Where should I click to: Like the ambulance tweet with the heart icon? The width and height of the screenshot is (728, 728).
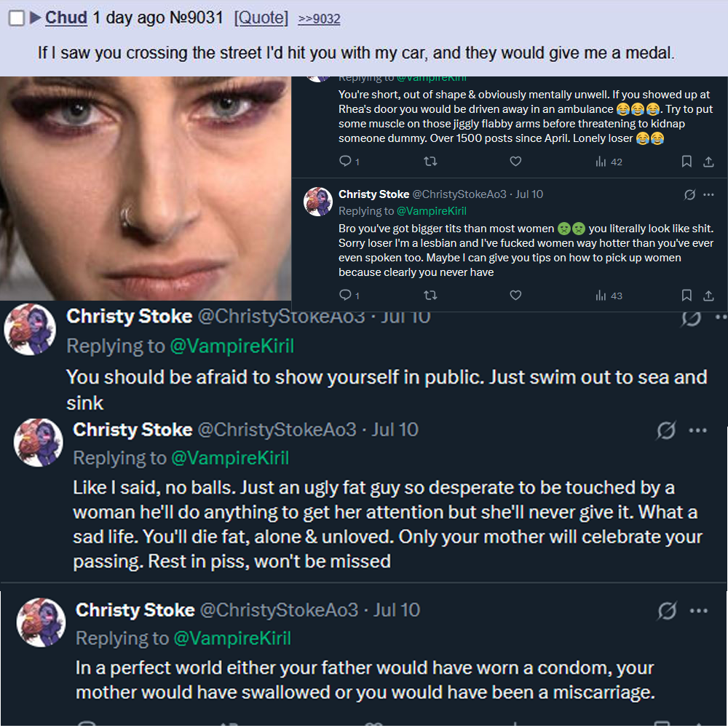(515, 162)
